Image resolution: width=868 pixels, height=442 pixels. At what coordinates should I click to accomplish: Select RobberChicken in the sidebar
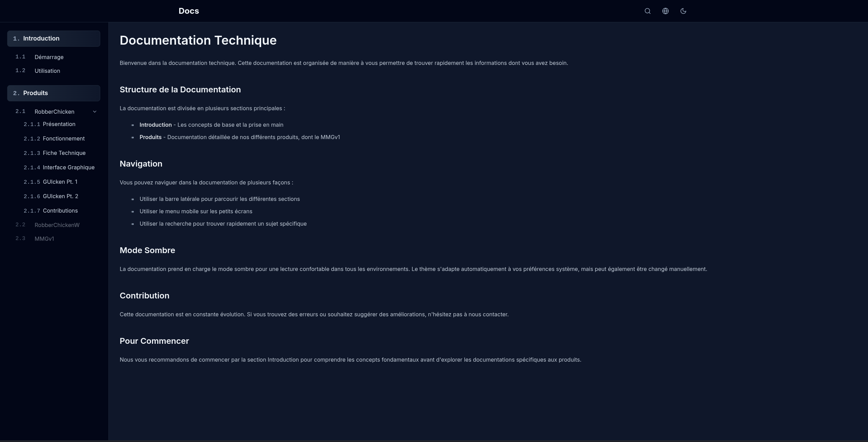(x=54, y=112)
